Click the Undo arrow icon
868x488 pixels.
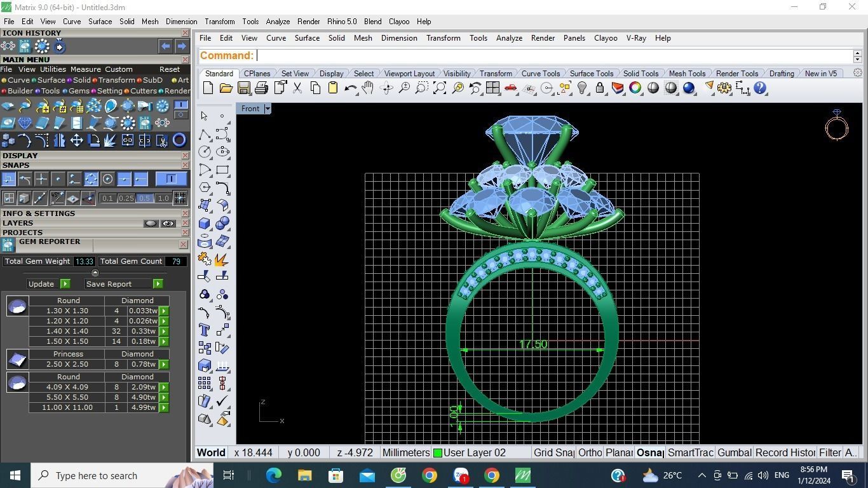click(x=350, y=88)
